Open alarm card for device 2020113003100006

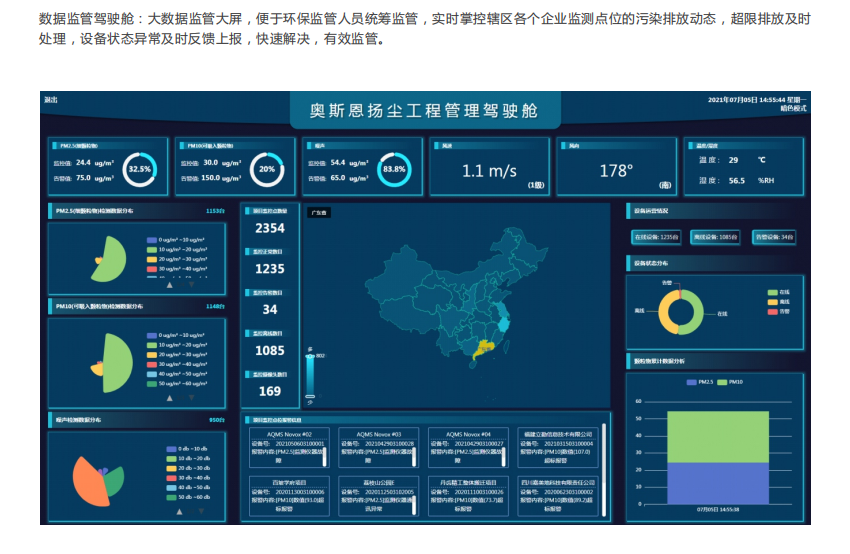pos(289,495)
